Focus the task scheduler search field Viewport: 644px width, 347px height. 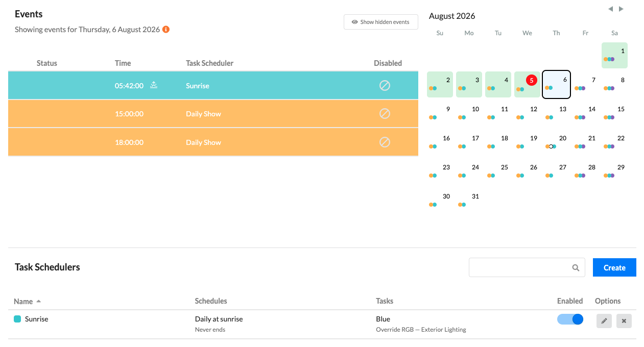[x=527, y=267]
